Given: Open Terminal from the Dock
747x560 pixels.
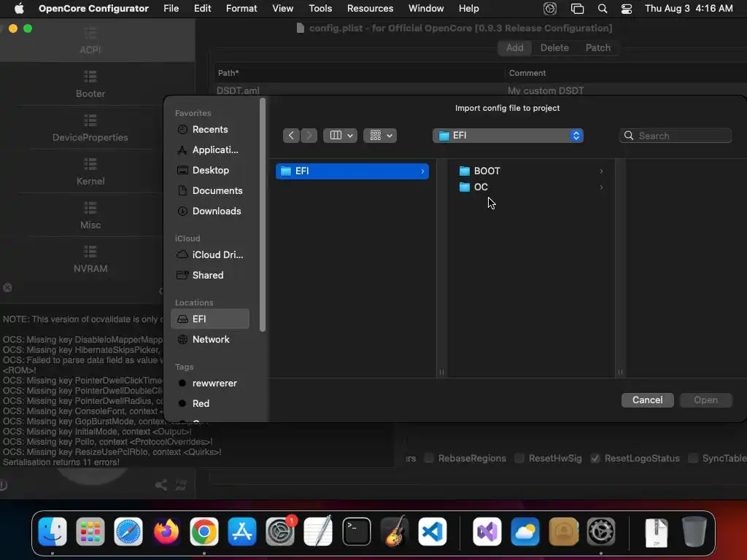Looking at the screenshot, I should pyautogui.click(x=356, y=532).
